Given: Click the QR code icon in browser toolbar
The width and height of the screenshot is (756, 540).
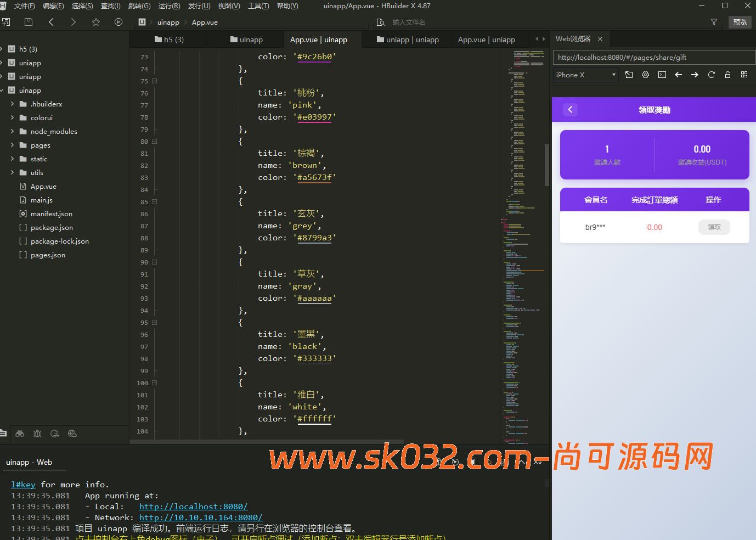Looking at the screenshot, I should pyautogui.click(x=744, y=75).
